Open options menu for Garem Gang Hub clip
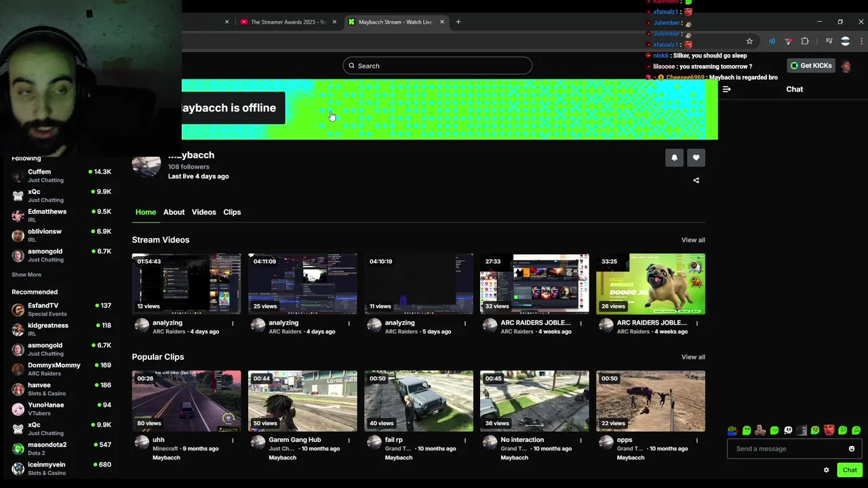Viewport: 868px width, 488px height. click(349, 440)
